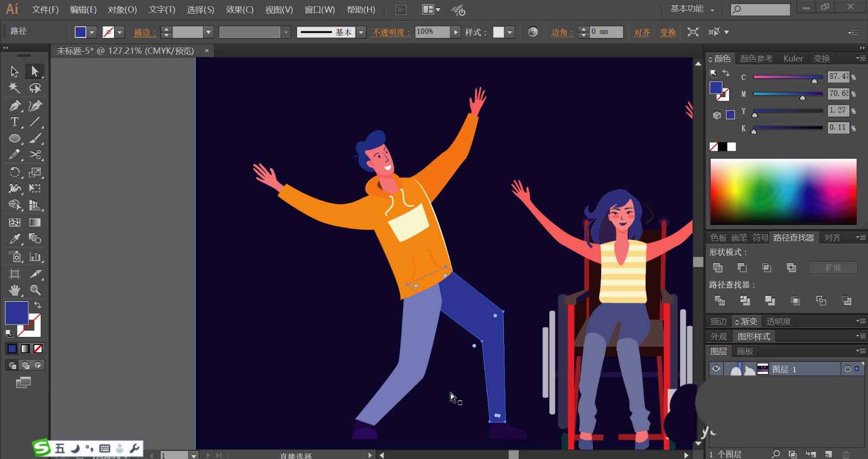Toggle visibility of 图层 1
Viewport: 868px width, 459px height.
pos(716,369)
